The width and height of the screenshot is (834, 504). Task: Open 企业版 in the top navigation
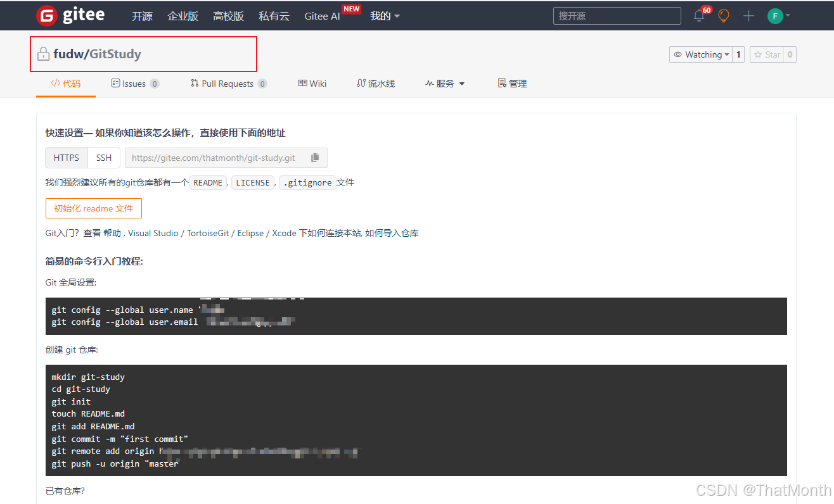(183, 16)
